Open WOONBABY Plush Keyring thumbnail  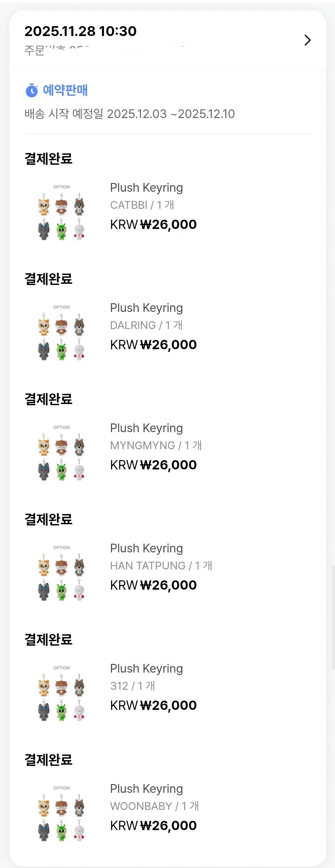tap(61, 813)
